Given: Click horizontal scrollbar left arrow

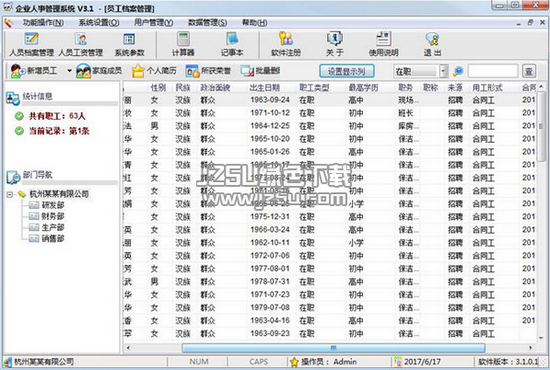Looking at the screenshot, I should 128,348.
